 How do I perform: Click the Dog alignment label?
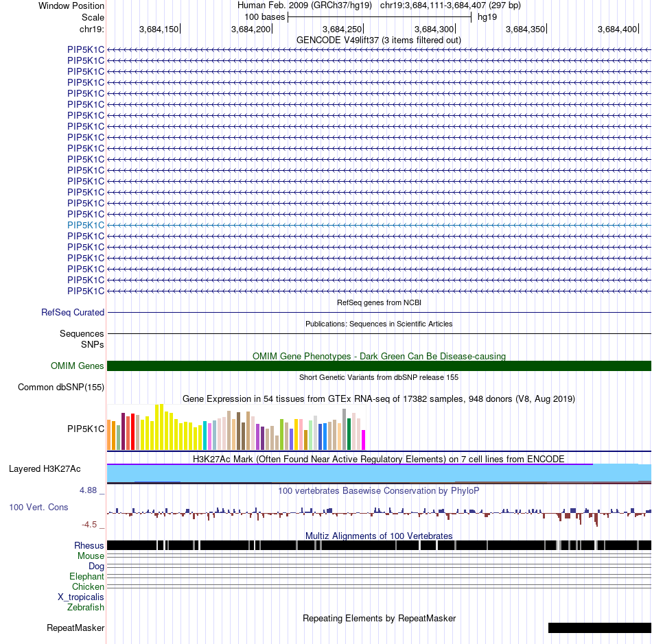97,567
